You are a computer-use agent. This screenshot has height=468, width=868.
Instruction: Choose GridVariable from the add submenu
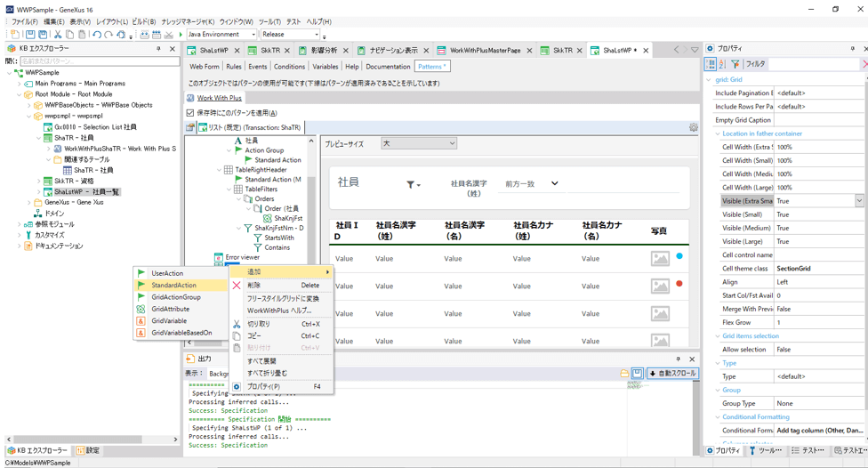[181, 320]
